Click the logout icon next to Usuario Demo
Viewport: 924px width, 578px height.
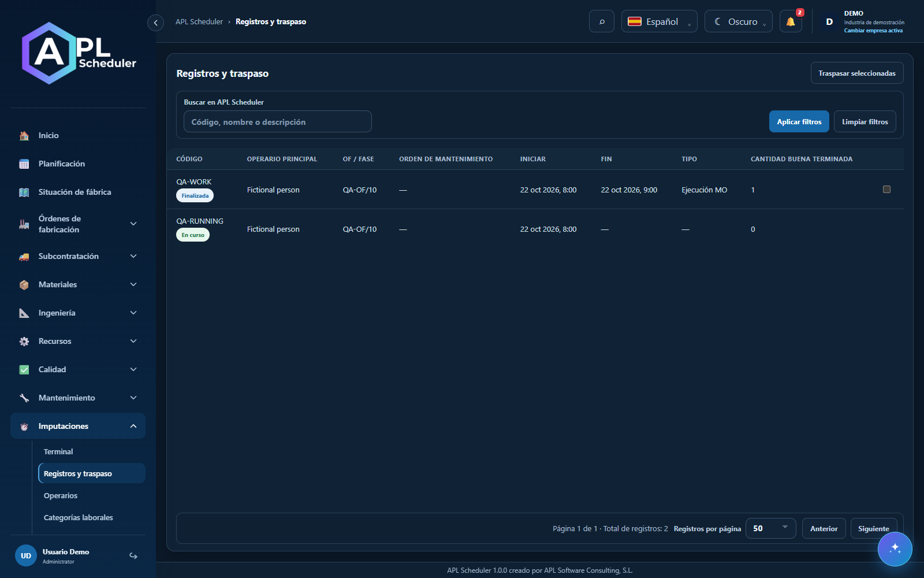pyautogui.click(x=133, y=556)
